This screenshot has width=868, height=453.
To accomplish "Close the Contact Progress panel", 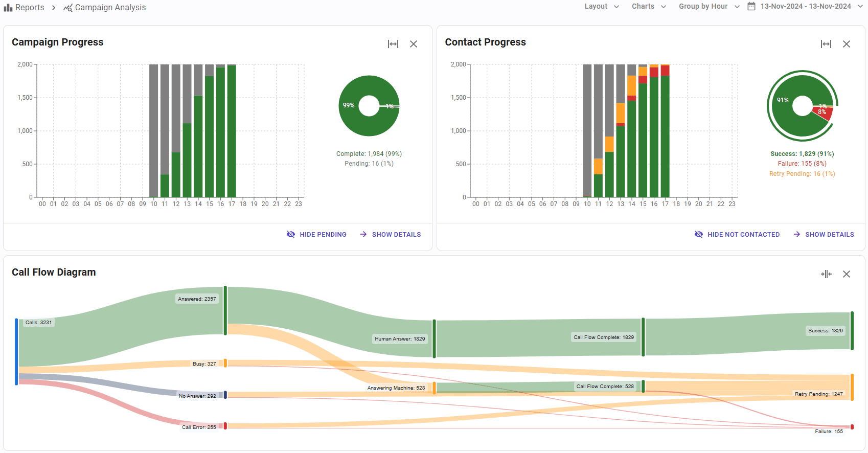I will (x=847, y=44).
